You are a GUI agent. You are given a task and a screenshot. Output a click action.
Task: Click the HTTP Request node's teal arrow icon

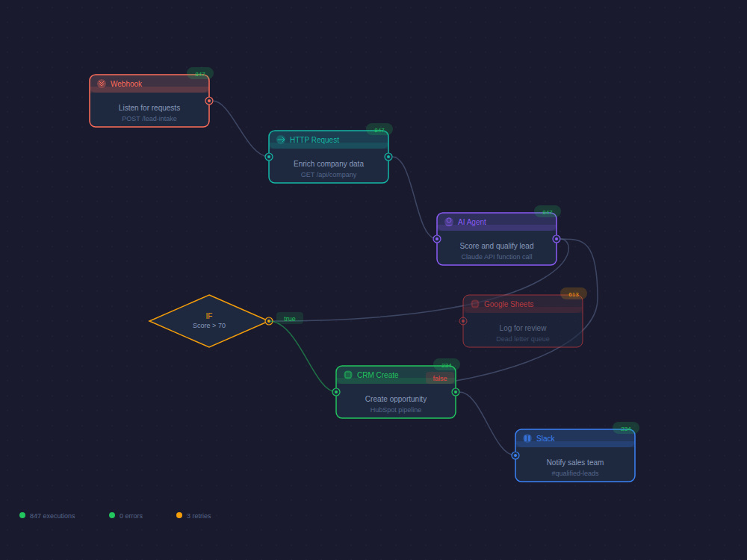(x=281, y=140)
